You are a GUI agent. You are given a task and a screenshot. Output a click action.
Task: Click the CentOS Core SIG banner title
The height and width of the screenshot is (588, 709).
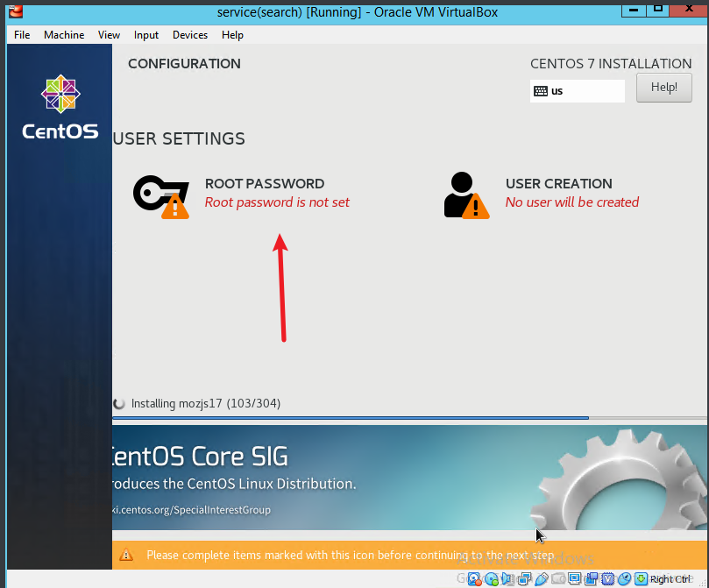click(200, 456)
